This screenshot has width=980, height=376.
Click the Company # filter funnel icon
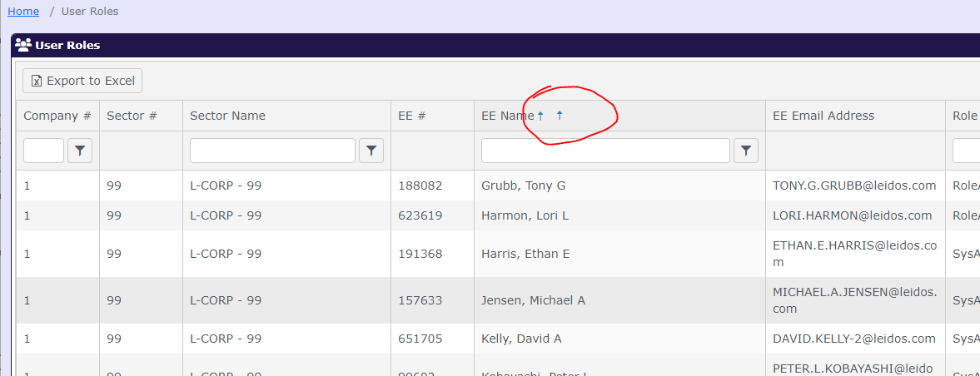80,151
